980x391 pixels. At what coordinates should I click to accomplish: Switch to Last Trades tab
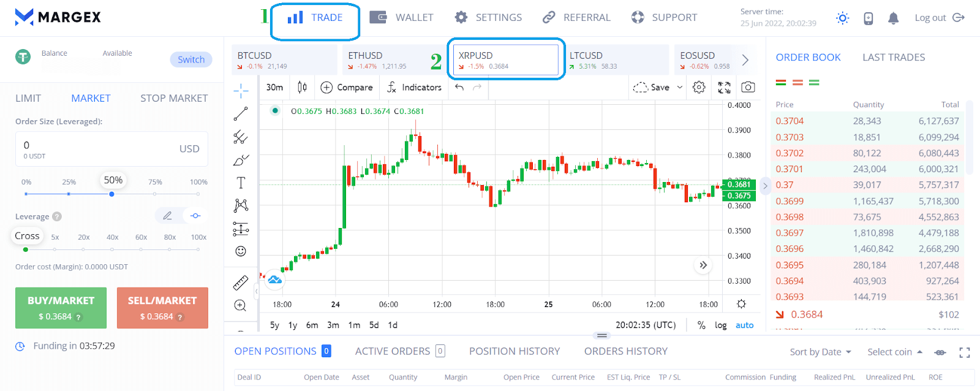894,58
